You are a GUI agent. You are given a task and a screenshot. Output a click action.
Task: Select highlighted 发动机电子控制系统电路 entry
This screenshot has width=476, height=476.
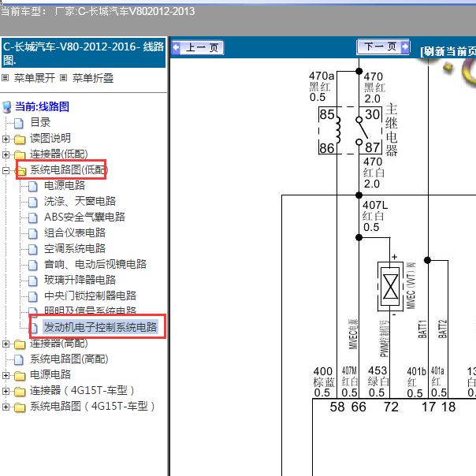[100, 327]
